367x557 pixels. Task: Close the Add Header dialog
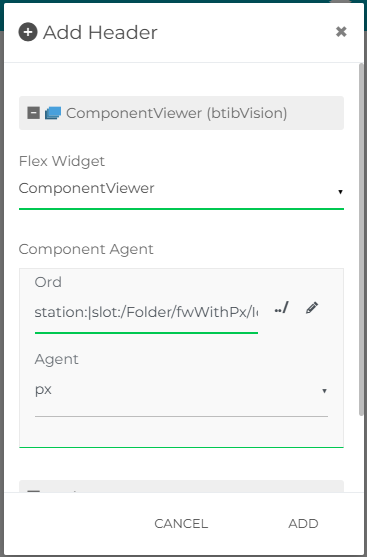[341, 32]
